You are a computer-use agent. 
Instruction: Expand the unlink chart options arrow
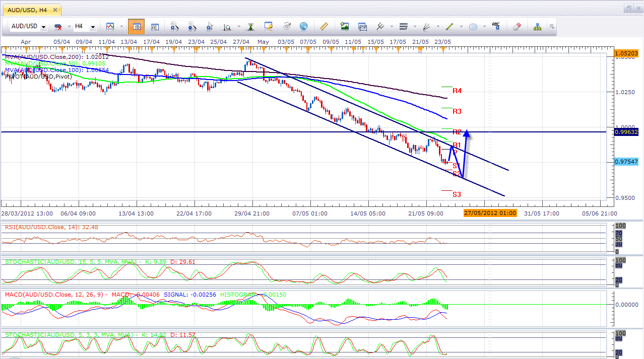pos(69,27)
